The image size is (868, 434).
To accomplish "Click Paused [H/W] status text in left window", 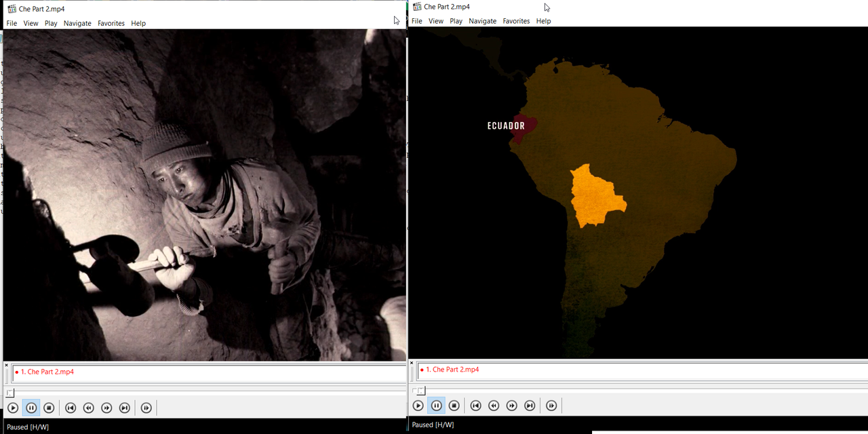I will tap(28, 427).
